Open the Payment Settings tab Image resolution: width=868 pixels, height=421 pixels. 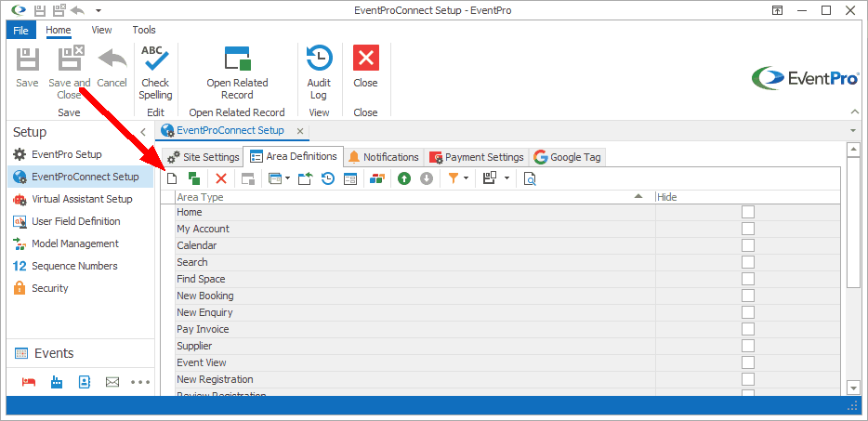click(x=477, y=157)
